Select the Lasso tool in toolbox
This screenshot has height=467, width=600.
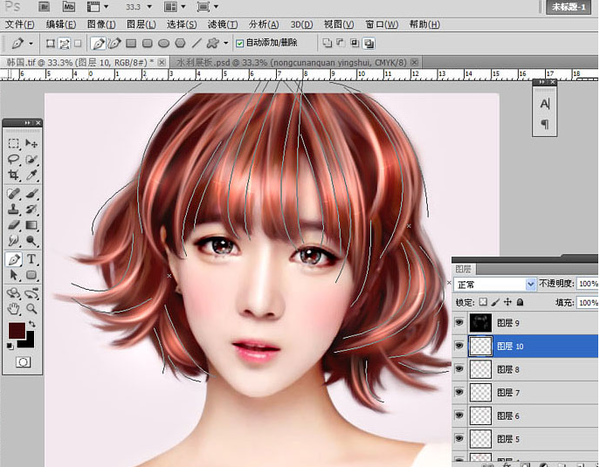click(x=14, y=160)
